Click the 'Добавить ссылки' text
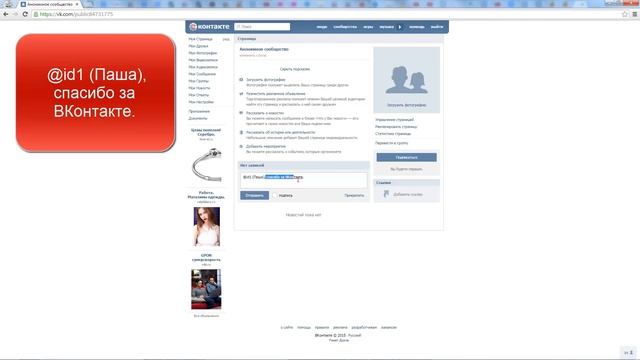The height and width of the screenshot is (360, 640). (x=408, y=194)
